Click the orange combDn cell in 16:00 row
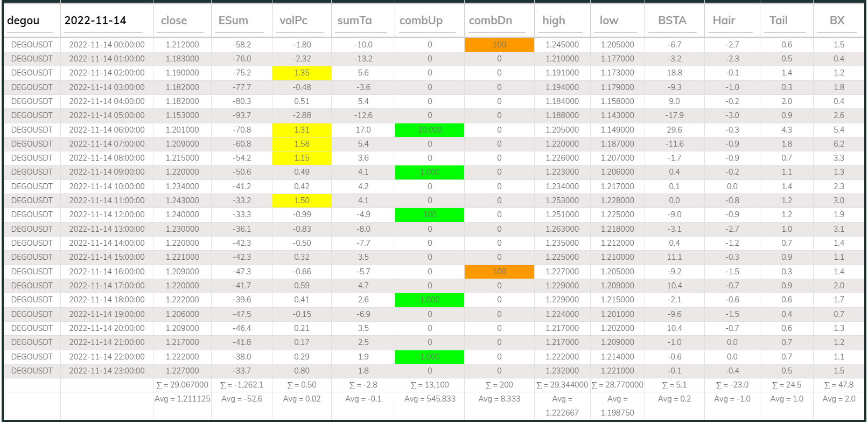The height and width of the screenshot is (422, 868). [x=499, y=272]
